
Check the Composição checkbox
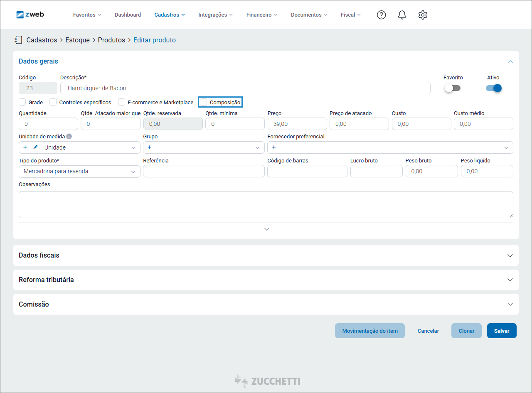coord(204,102)
